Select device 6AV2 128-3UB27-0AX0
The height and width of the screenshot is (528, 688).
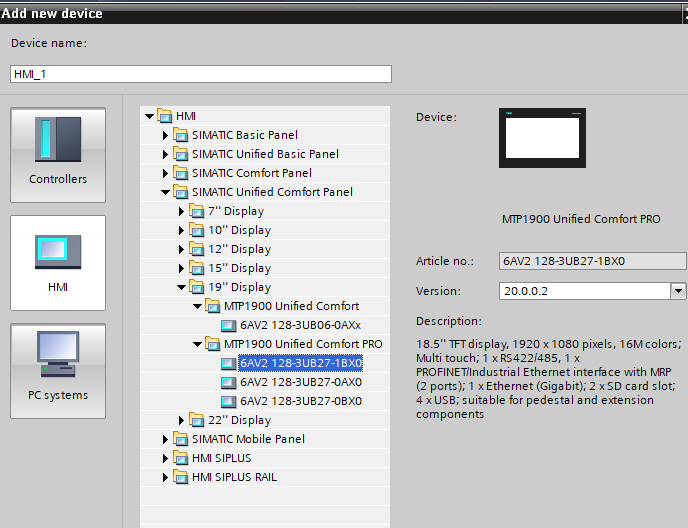(x=301, y=382)
